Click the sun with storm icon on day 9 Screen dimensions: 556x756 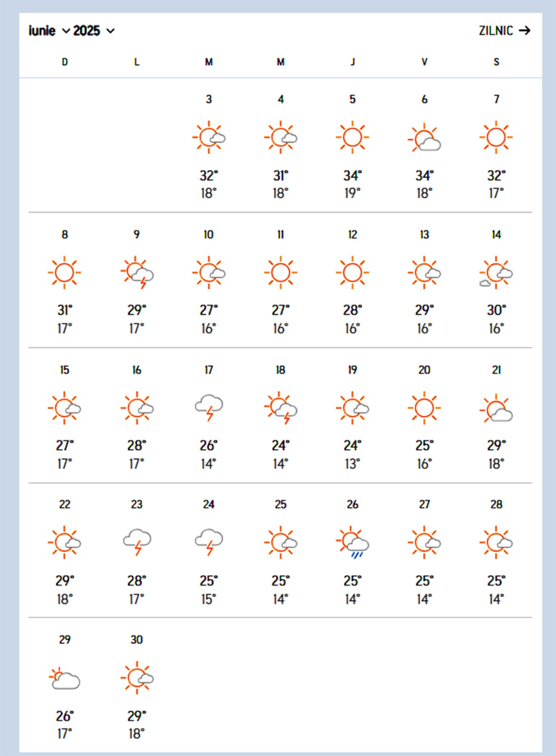(x=137, y=273)
